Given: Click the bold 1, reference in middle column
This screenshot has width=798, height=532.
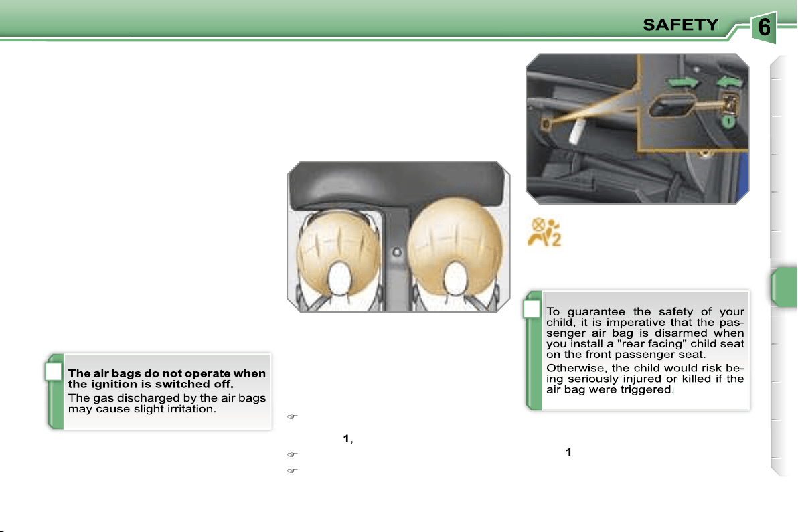Looking at the screenshot, I should (x=348, y=438).
